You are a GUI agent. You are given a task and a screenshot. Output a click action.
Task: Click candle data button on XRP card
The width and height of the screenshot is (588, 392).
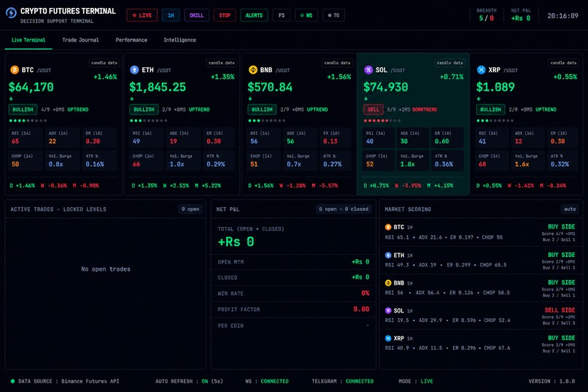563,63
